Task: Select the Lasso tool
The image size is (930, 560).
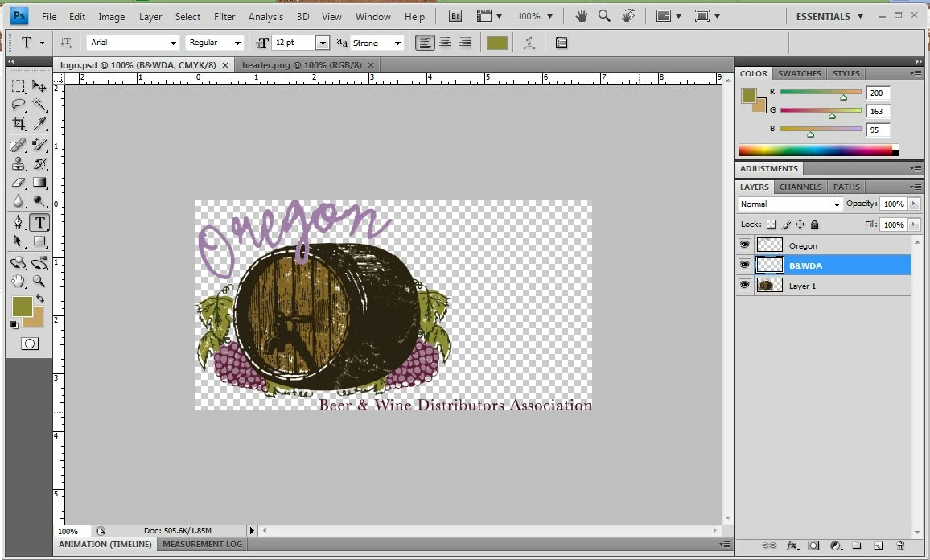Action: coord(19,105)
